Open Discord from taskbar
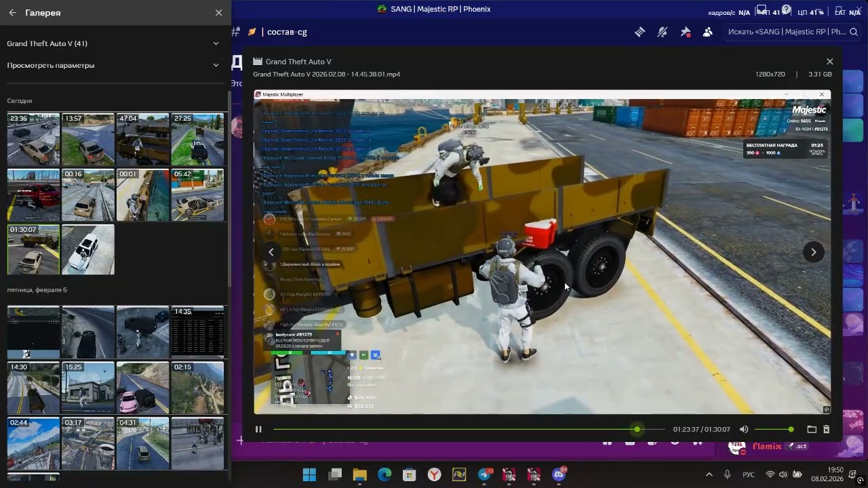868x488 pixels. click(x=559, y=474)
